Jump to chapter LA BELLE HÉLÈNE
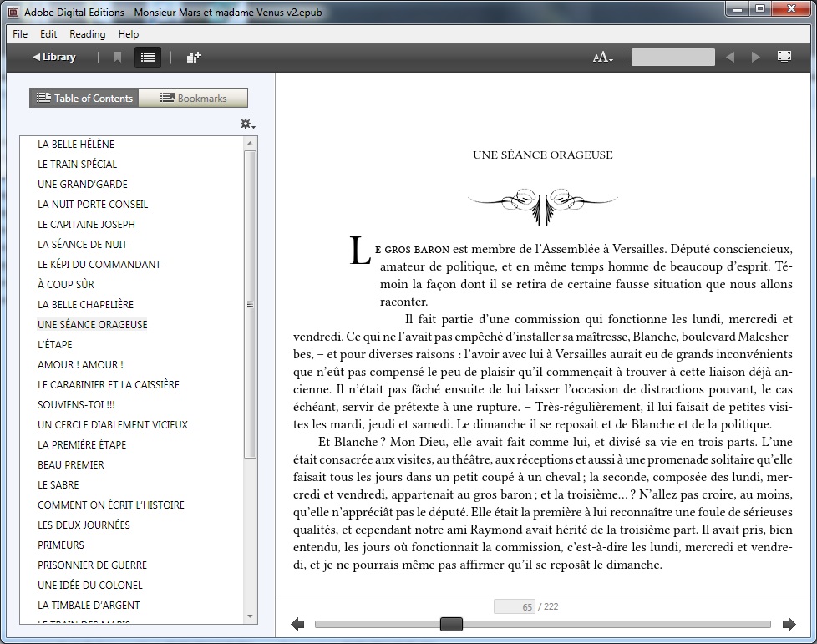This screenshot has width=817, height=644. pyautogui.click(x=76, y=145)
